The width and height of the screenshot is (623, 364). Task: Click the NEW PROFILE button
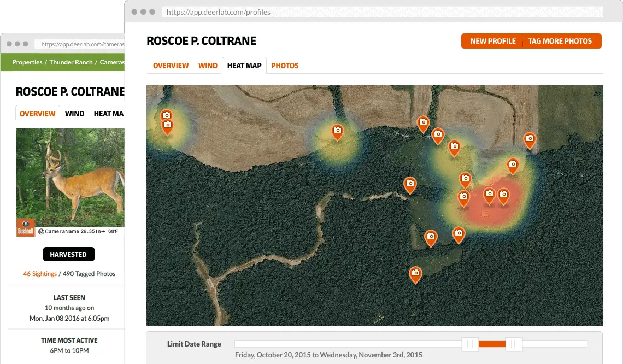[492, 41]
